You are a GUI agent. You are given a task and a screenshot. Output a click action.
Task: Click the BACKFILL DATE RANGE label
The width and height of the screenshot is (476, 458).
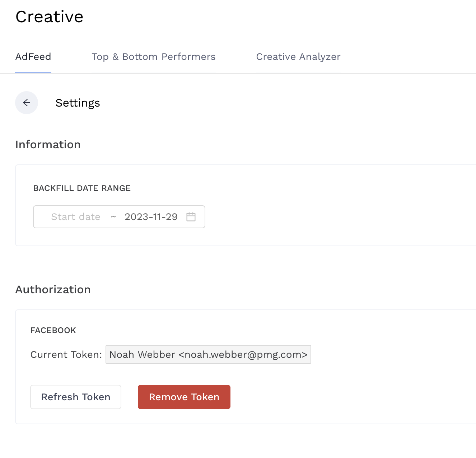pos(82,188)
